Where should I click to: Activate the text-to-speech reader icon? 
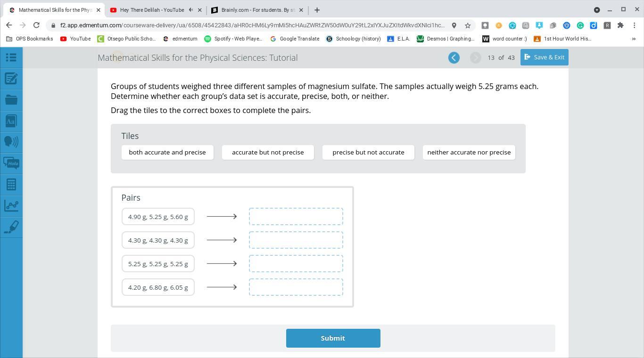coord(11,142)
